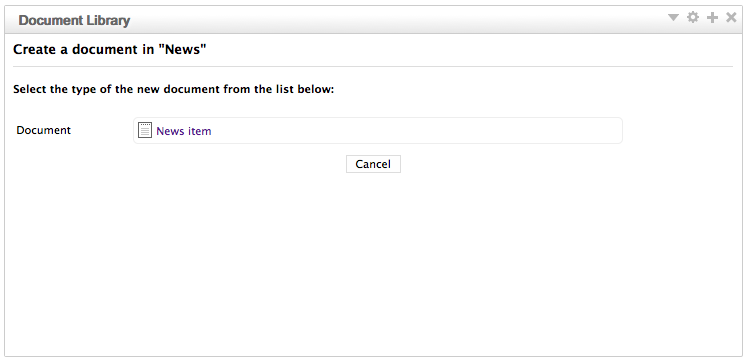Click the Cancel button

point(373,164)
